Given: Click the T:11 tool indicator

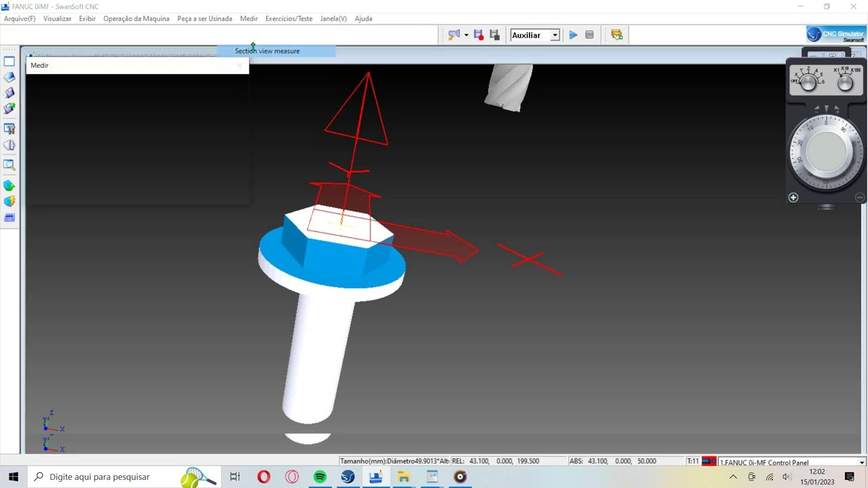Looking at the screenshot, I should [692, 462].
